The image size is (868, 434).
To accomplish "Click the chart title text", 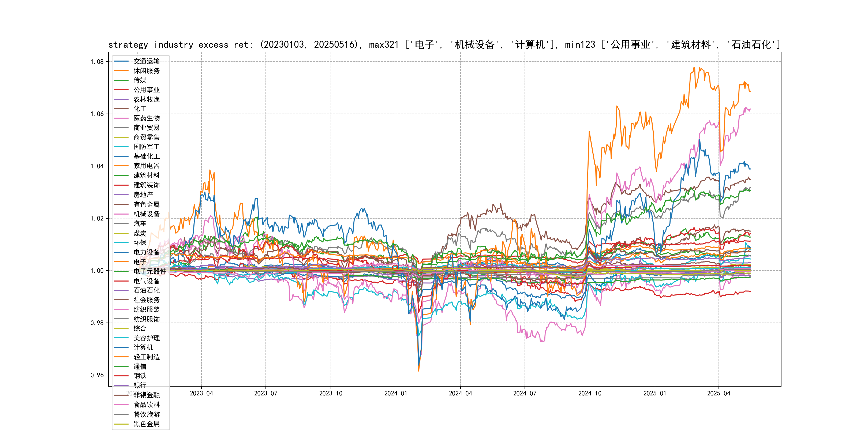I will tap(444, 44).
